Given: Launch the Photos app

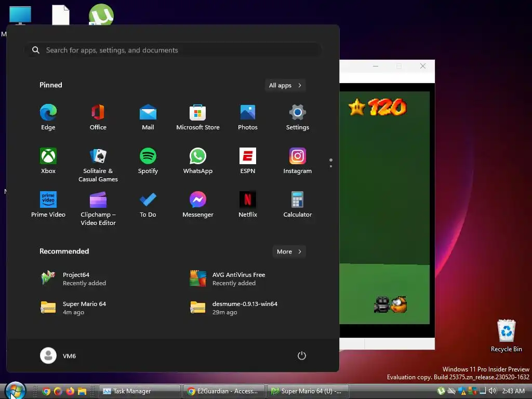Looking at the screenshot, I should pos(248,117).
